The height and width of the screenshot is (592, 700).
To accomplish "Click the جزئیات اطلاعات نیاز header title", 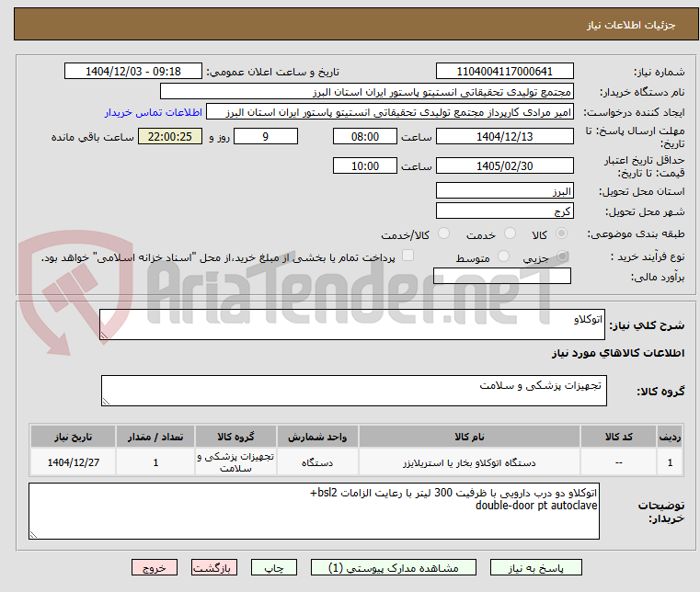I will (631, 25).
